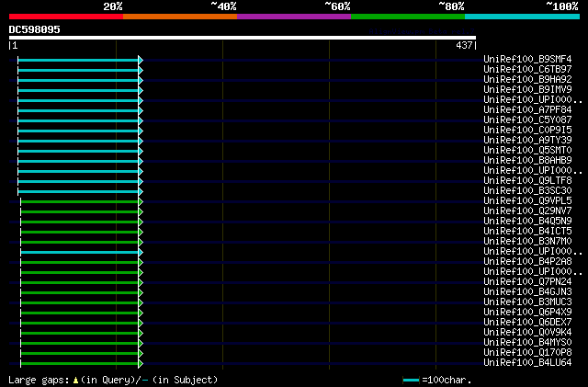
Task: Click the green alignment bar for Q6DEX7
Action: 80,324
